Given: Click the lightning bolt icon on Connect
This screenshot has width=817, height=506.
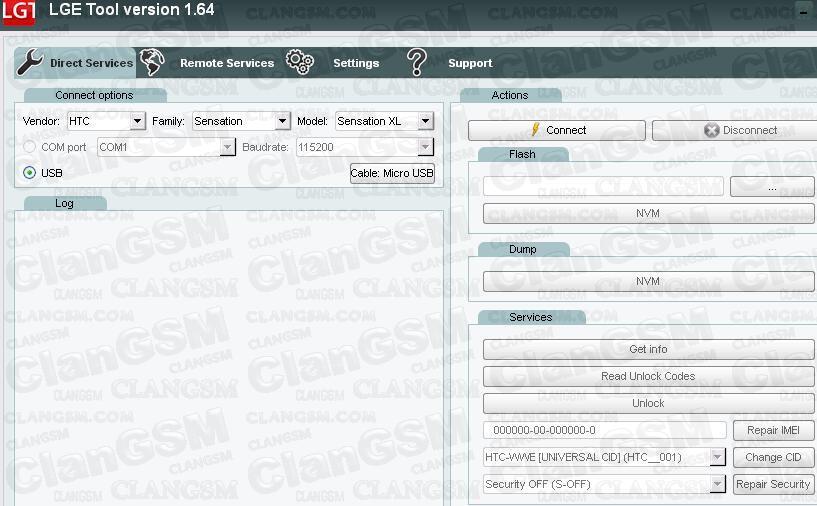Looking at the screenshot, I should coord(535,129).
